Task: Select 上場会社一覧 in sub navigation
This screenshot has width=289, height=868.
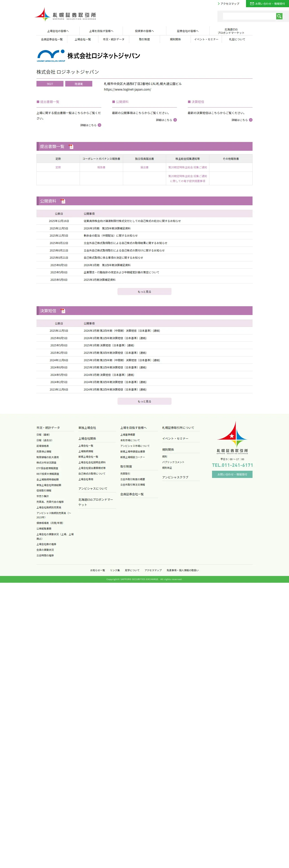Action: point(83,39)
